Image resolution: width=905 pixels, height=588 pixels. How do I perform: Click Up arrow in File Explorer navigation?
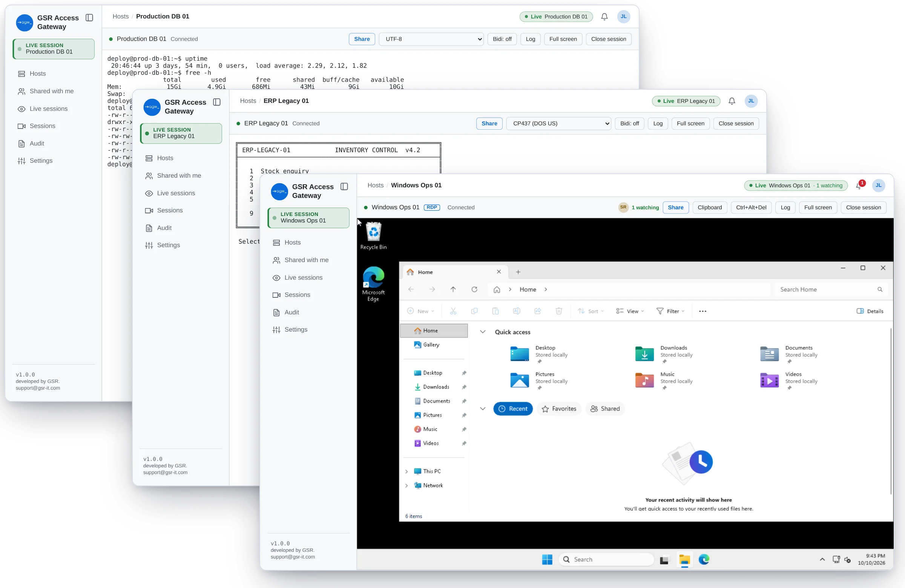(x=453, y=289)
